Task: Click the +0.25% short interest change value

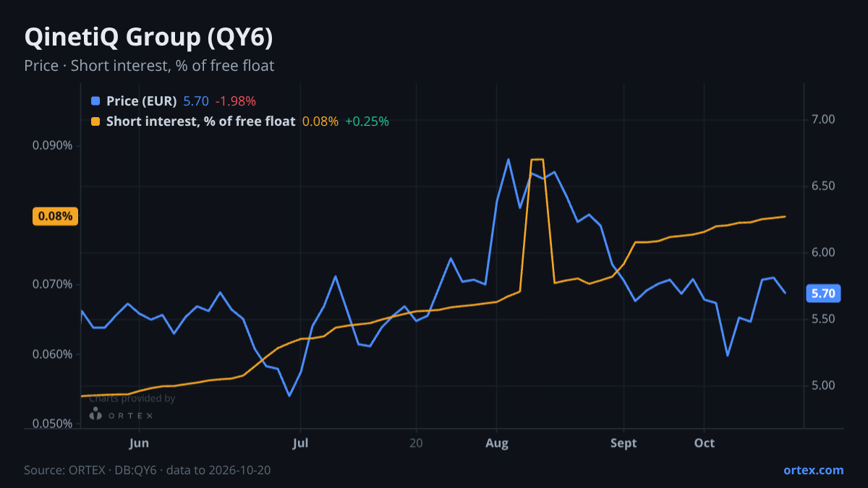Action: tap(367, 121)
